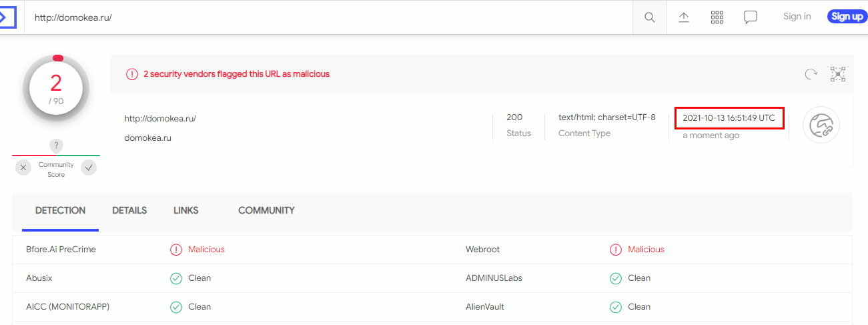Click the community score question mark

click(57, 145)
